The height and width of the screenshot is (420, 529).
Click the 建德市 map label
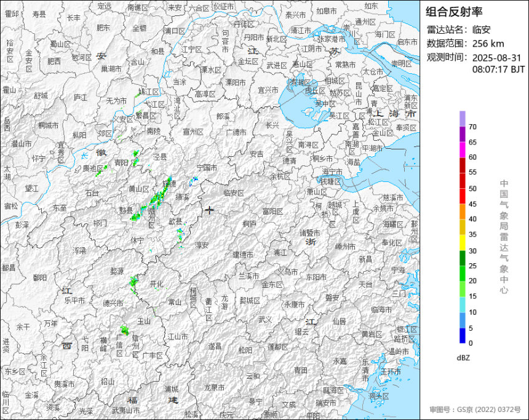[x=243, y=255]
